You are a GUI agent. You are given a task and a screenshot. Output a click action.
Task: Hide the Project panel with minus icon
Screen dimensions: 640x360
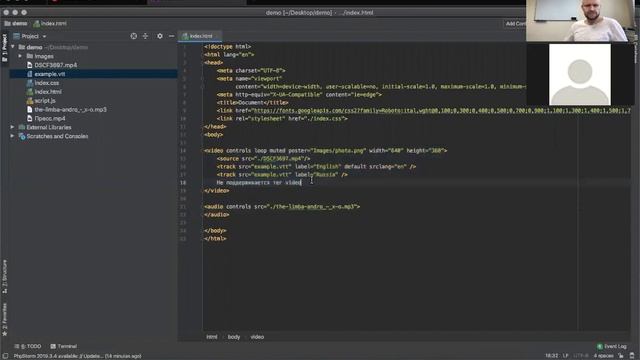tap(171, 36)
